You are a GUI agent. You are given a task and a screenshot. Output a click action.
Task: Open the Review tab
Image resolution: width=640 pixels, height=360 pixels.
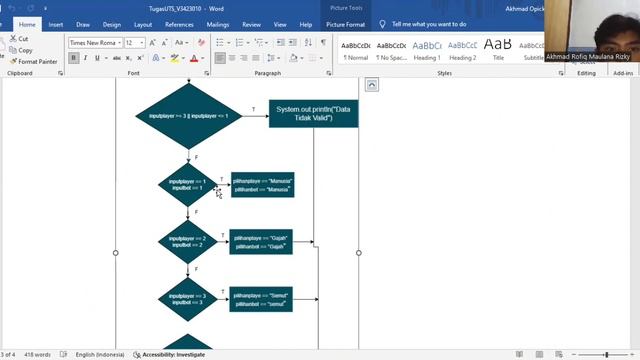[x=251, y=24]
